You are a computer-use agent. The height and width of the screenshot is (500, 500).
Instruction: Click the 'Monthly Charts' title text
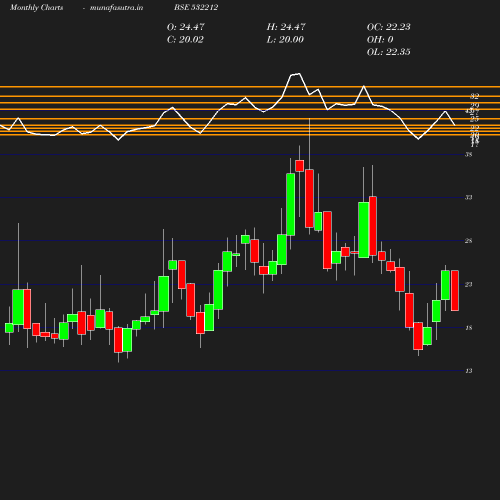(36, 8)
